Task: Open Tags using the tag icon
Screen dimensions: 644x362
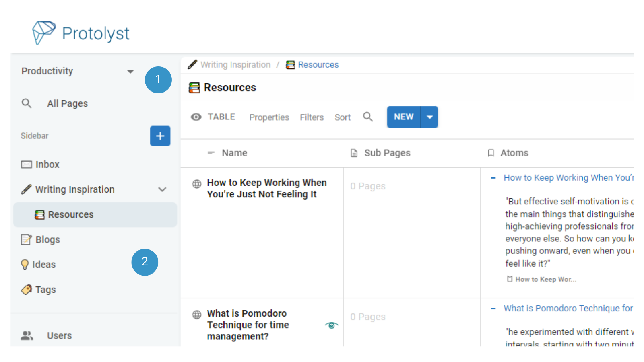Action: coord(26,289)
